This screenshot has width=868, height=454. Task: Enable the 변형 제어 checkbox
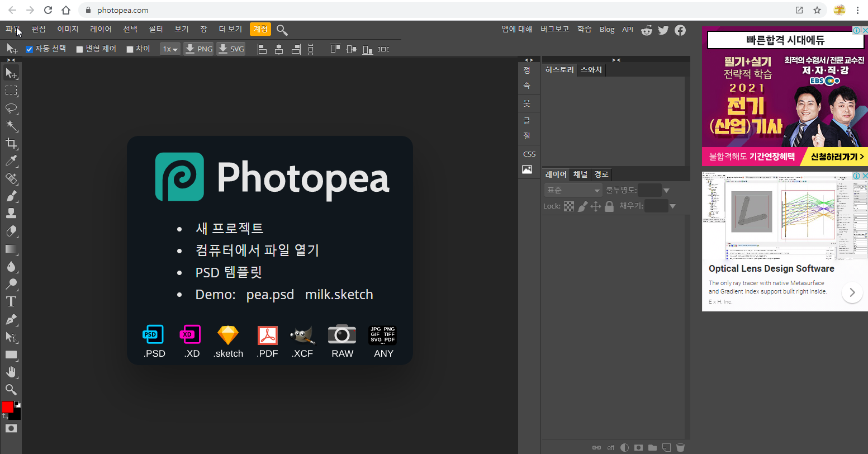pos(79,49)
